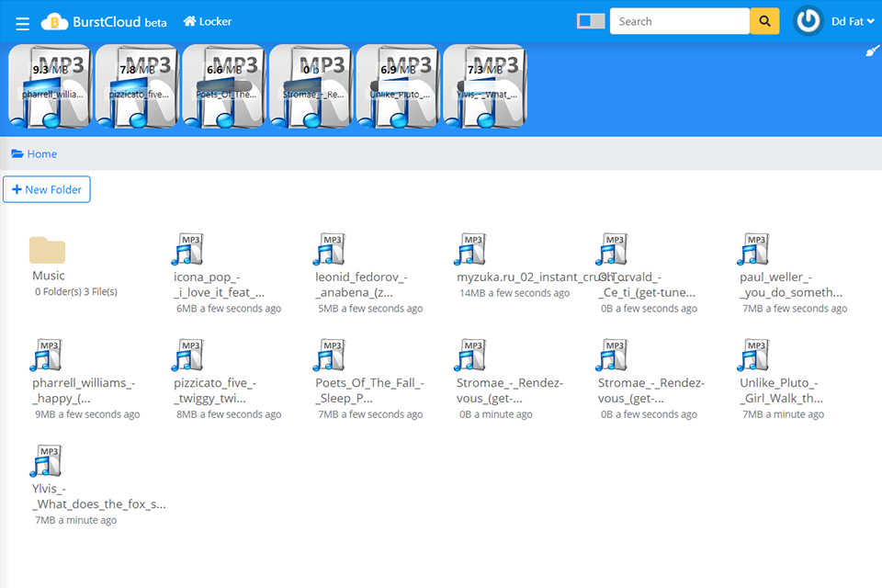Image resolution: width=882 pixels, height=588 pixels.
Task: Select the 6.6 MB Poets_Of_The upload thumbnail
Action: pos(224,86)
